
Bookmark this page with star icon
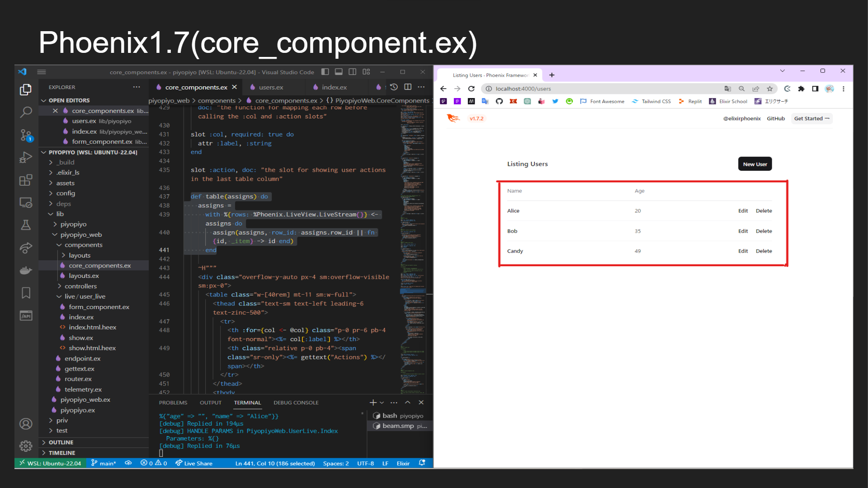click(769, 89)
